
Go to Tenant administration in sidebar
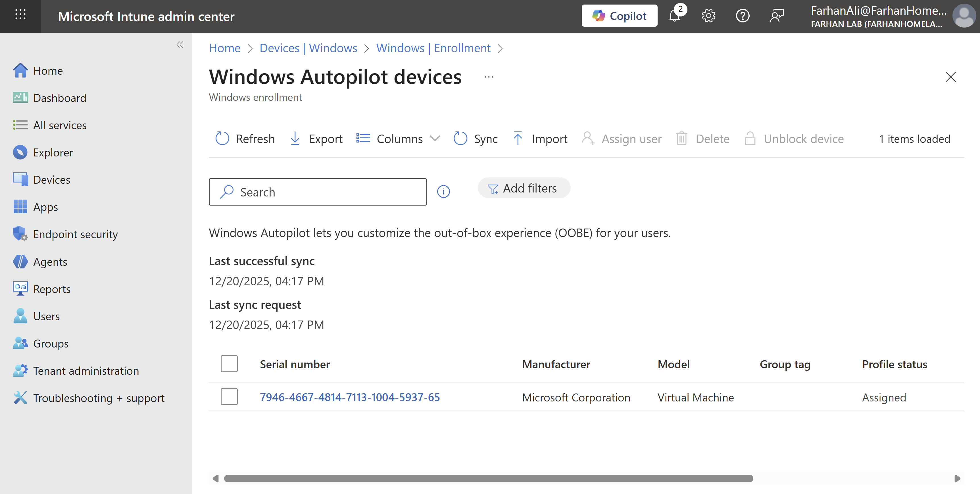point(86,371)
